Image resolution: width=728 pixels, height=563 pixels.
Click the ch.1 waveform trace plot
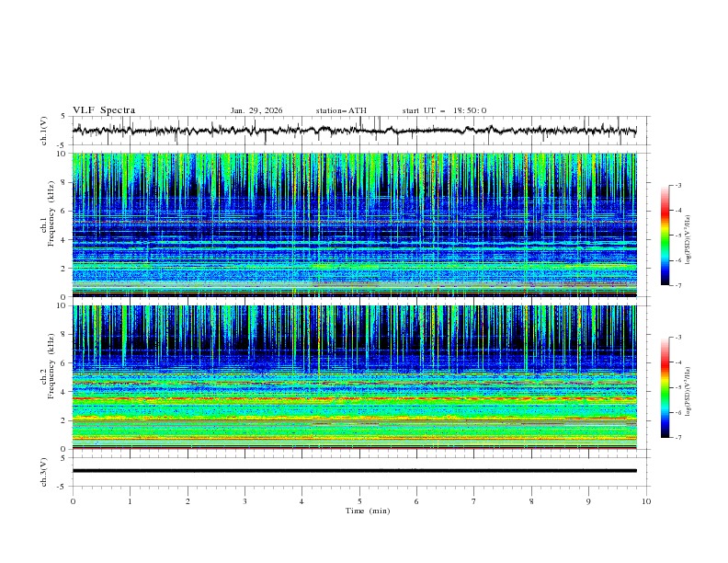(354, 131)
